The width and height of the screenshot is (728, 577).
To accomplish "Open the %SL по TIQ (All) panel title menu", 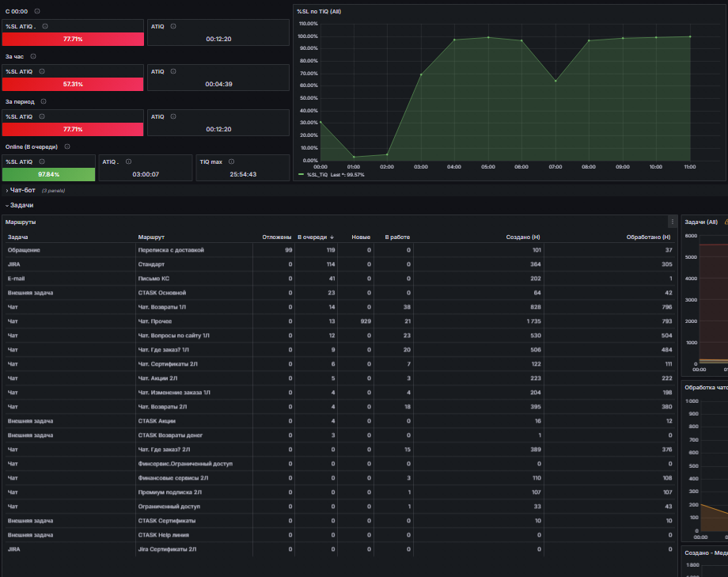I will (x=319, y=11).
